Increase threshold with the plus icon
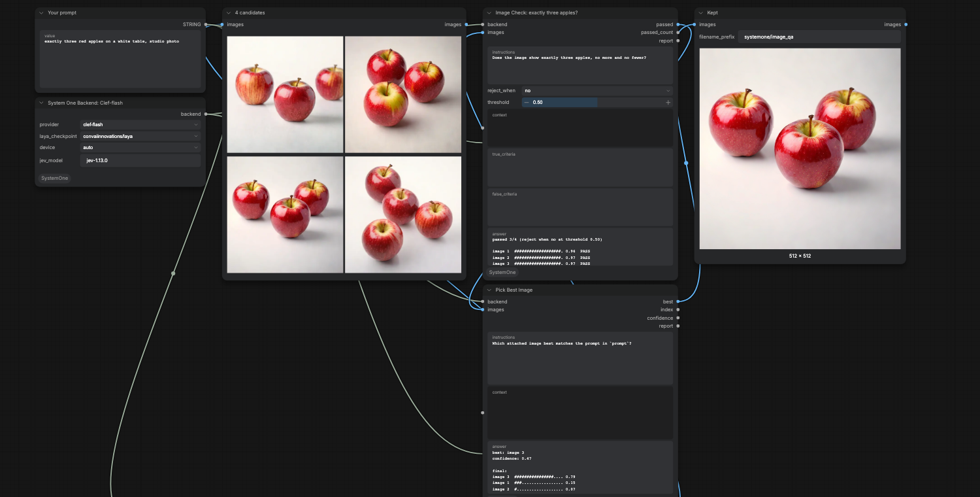The height and width of the screenshot is (497, 980). coord(668,103)
